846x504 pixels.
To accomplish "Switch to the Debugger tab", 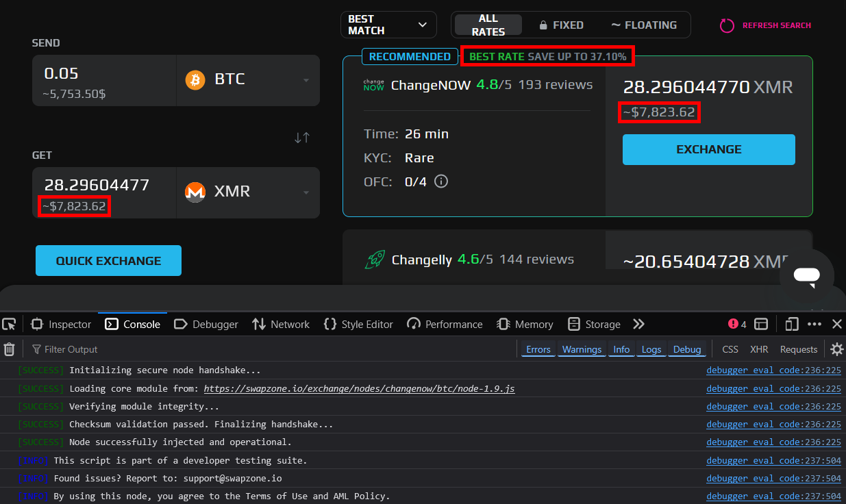I will [x=206, y=324].
